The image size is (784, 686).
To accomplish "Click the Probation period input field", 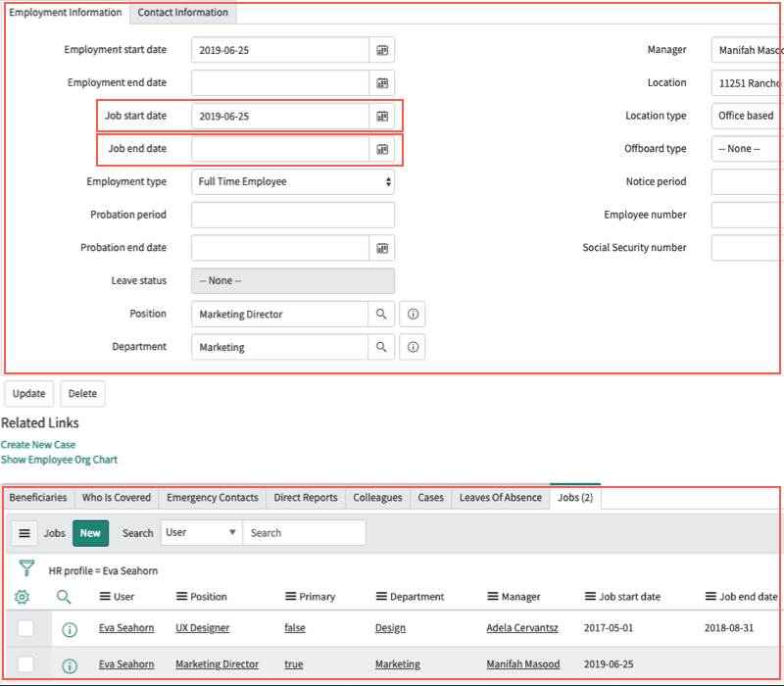I will 293,215.
